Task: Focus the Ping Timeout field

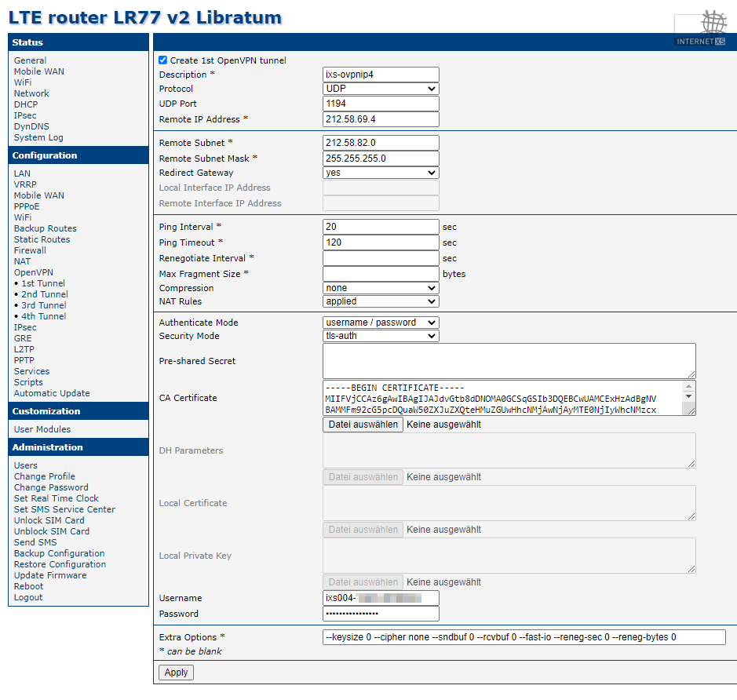Action: (x=381, y=243)
